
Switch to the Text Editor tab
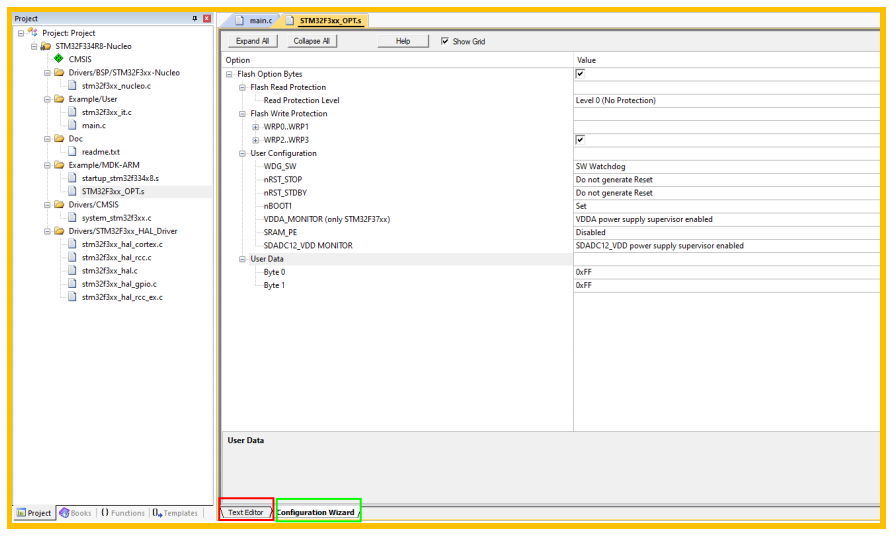[x=246, y=512]
